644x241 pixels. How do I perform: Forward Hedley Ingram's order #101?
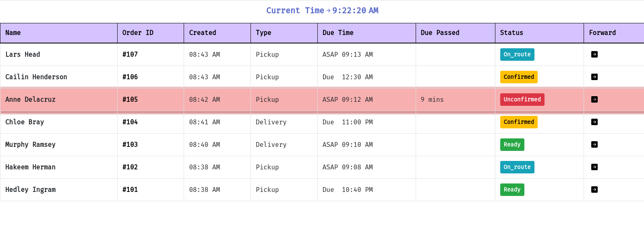pyautogui.click(x=594, y=190)
